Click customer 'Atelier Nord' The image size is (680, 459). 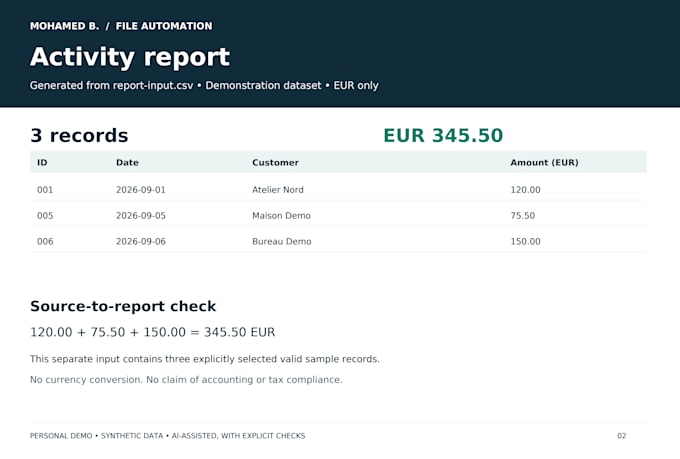[x=278, y=190]
